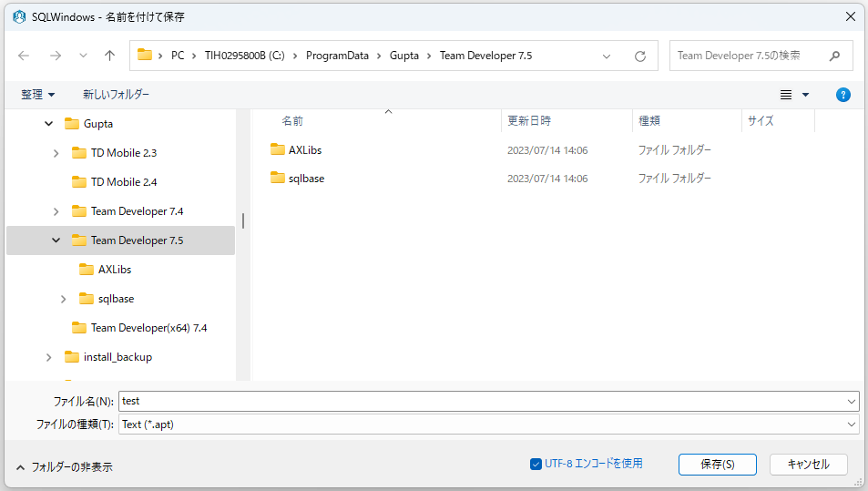Image resolution: width=868 pixels, height=491 pixels.
Task: Go forward with the right arrow
Action: pyautogui.click(x=56, y=56)
